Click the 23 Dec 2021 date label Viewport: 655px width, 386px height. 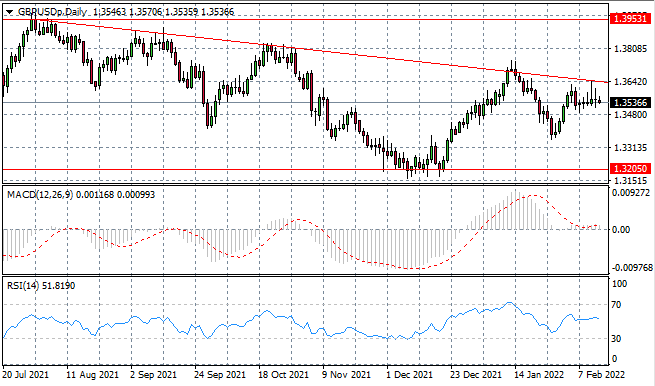pos(476,375)
